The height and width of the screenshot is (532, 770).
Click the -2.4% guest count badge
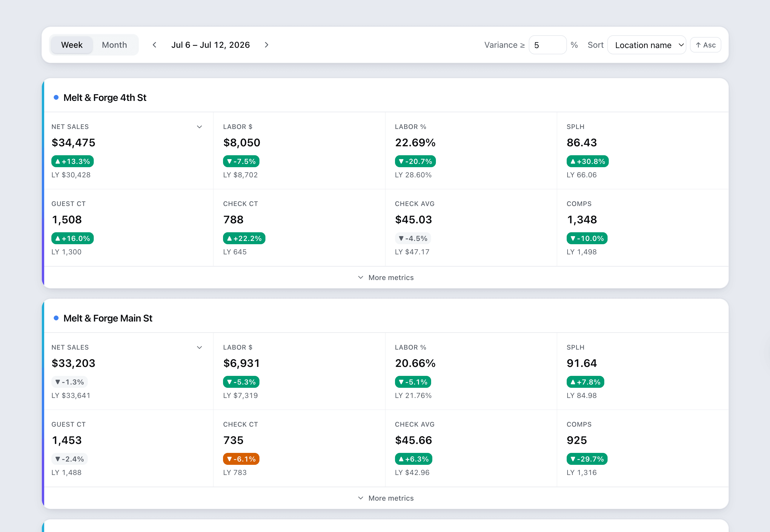(x=69, y=459)
